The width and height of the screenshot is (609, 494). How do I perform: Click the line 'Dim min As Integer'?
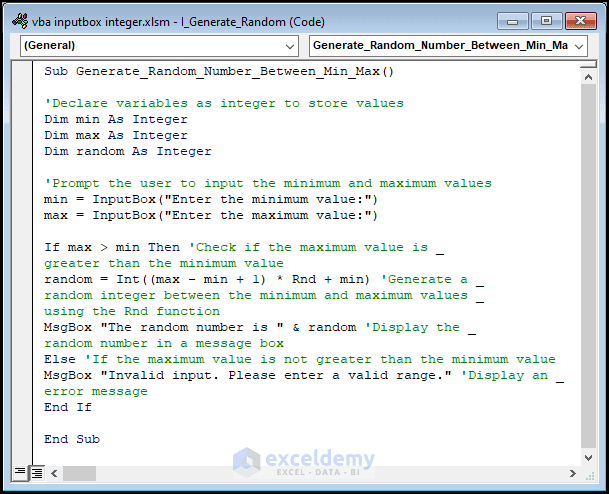(x=116, y=119)
